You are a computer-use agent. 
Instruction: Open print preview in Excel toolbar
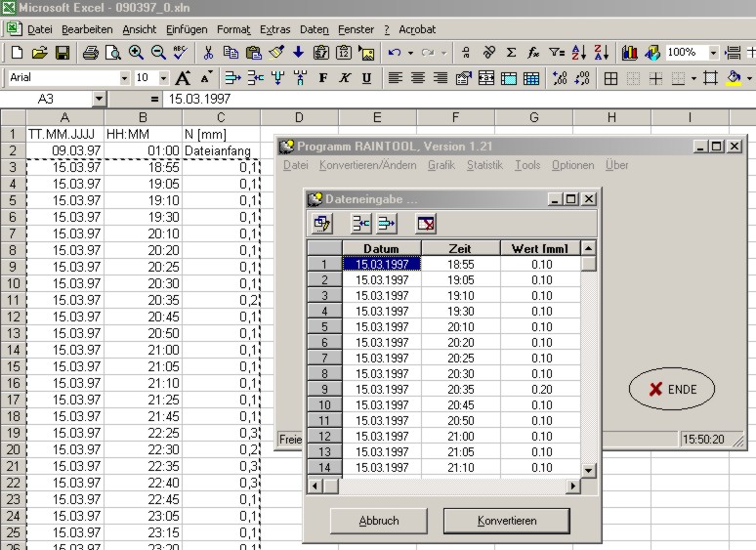[113, 53]
